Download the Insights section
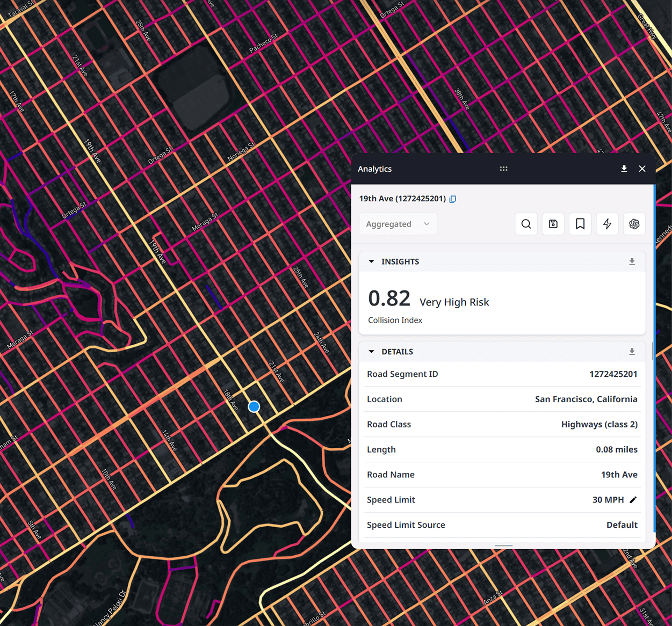This screenshot has height=626, width=672. (632, 261)
